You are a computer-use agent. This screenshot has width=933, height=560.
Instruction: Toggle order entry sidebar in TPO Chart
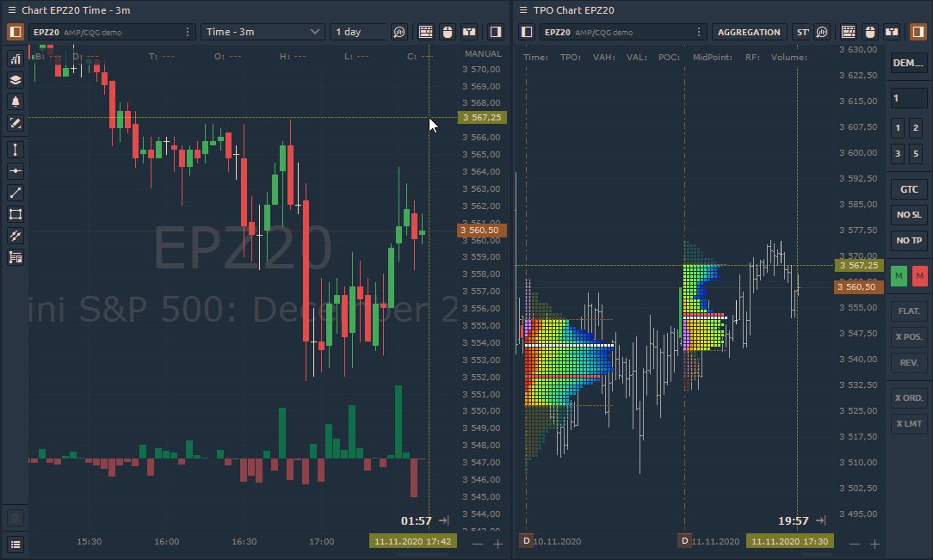[x=918, y=32]
